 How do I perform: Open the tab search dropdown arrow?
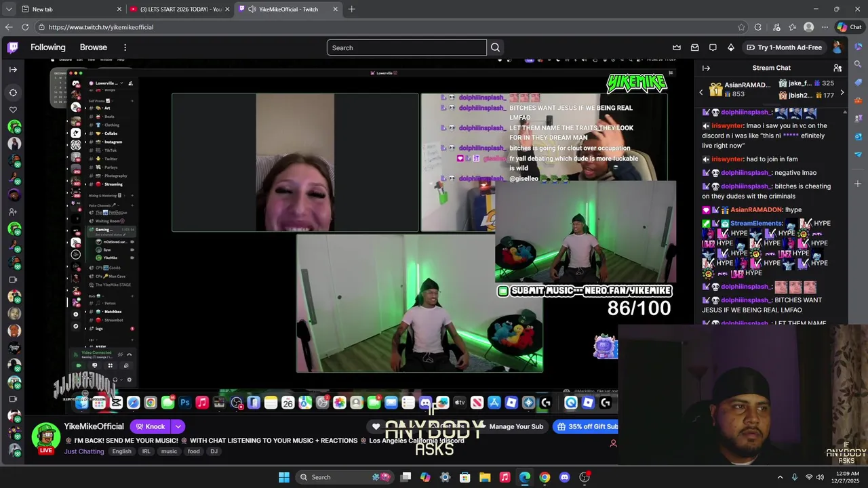(x=8, y=9)
